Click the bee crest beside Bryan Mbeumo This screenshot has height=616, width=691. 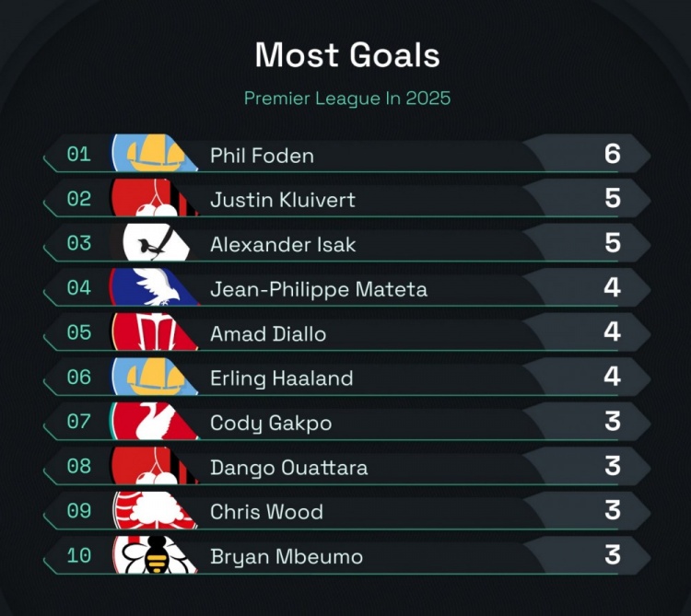(151, 555)
